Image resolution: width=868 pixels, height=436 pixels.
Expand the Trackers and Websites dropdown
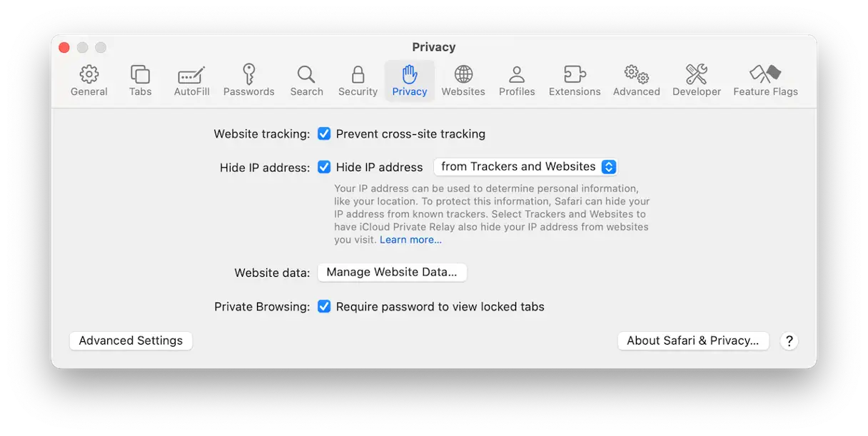coord(525,167)
